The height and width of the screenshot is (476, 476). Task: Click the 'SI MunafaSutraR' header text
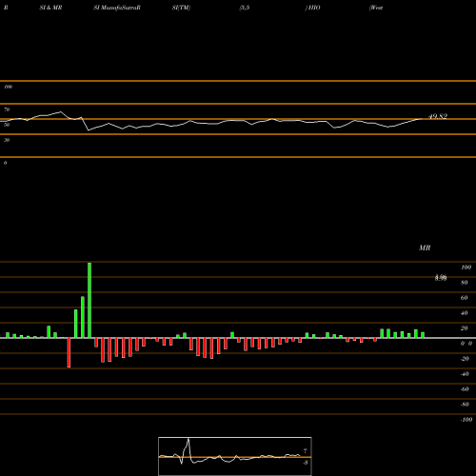click(117, 8)
